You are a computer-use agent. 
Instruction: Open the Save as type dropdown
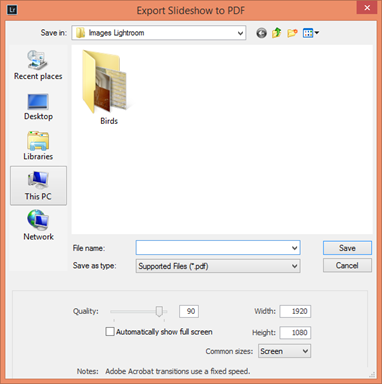(218, 266)
